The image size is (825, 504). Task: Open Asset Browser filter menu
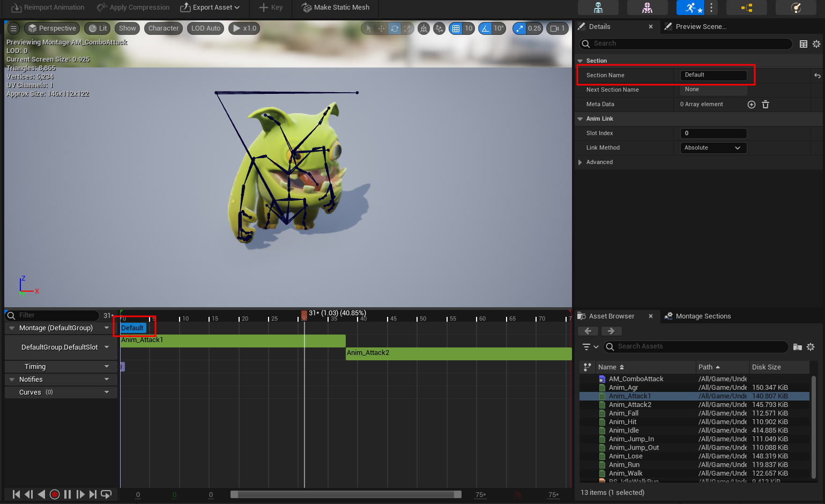(590, 347)
